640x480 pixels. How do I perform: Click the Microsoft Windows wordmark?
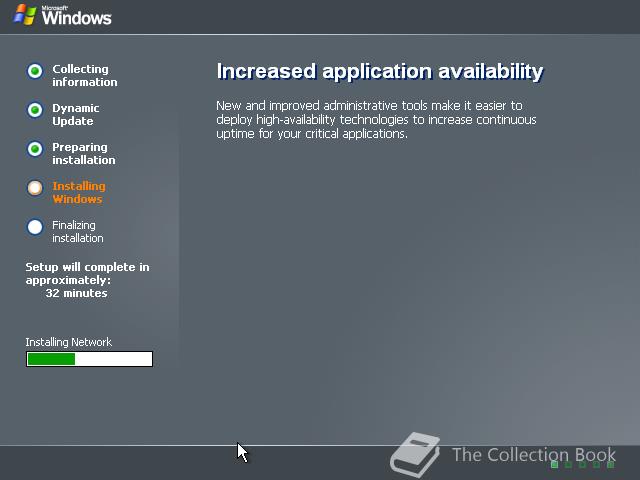pos(76,16)
